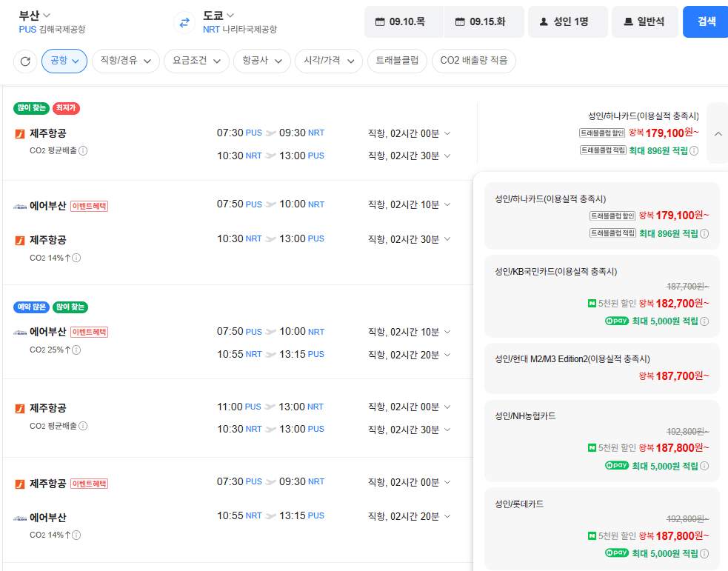Image resolution: width=728 pixels, height=571 pixels.
Task: Open the 도쿄 arrival city selector
Action: [218, 16]
